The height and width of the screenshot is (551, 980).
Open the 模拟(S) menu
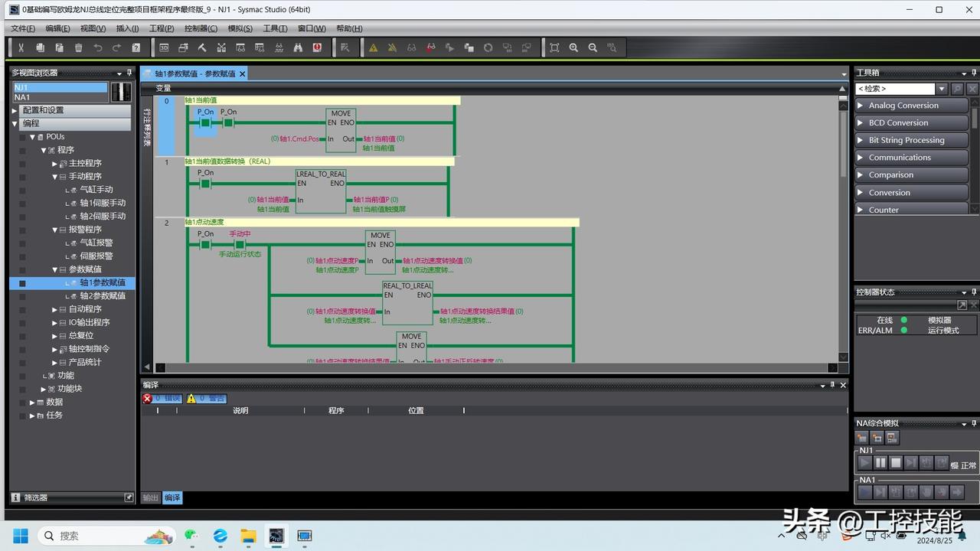click(240, 28)
